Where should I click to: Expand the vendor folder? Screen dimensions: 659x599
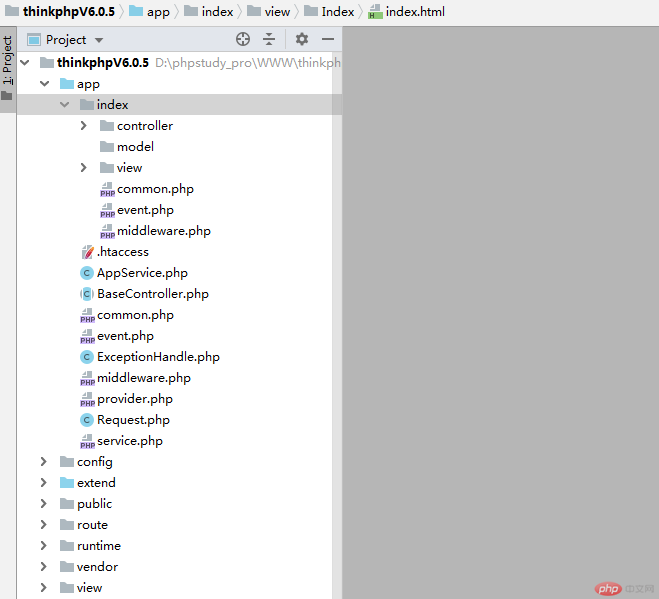[43, 567]
